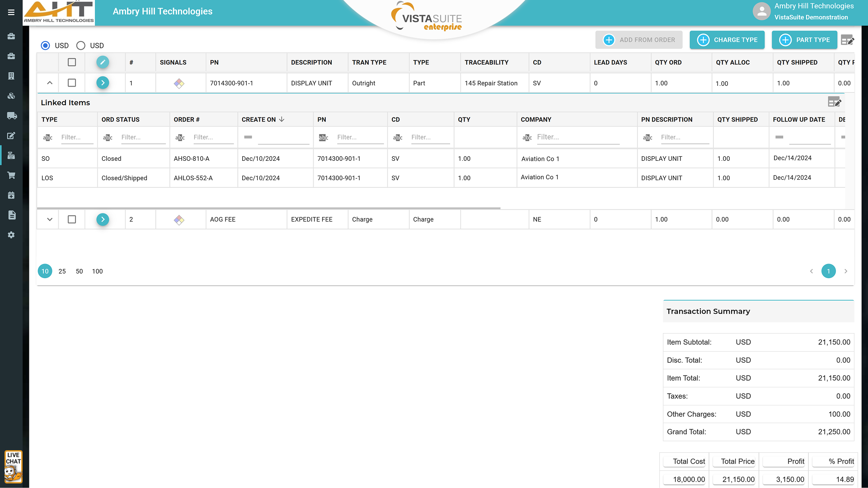The image size is (868, 488).
Task: Open the Linked Items column editor icon
Action: (x=834, y=102)
